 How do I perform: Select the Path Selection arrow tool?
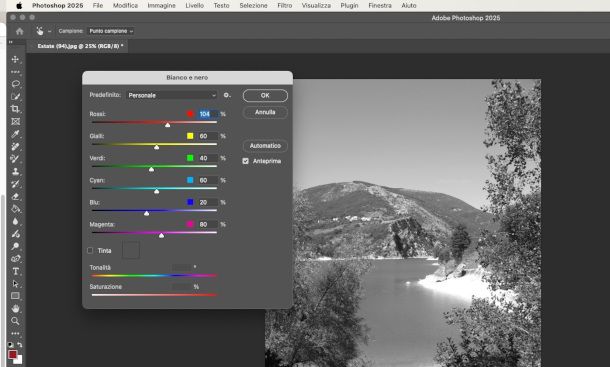[15, 284]
